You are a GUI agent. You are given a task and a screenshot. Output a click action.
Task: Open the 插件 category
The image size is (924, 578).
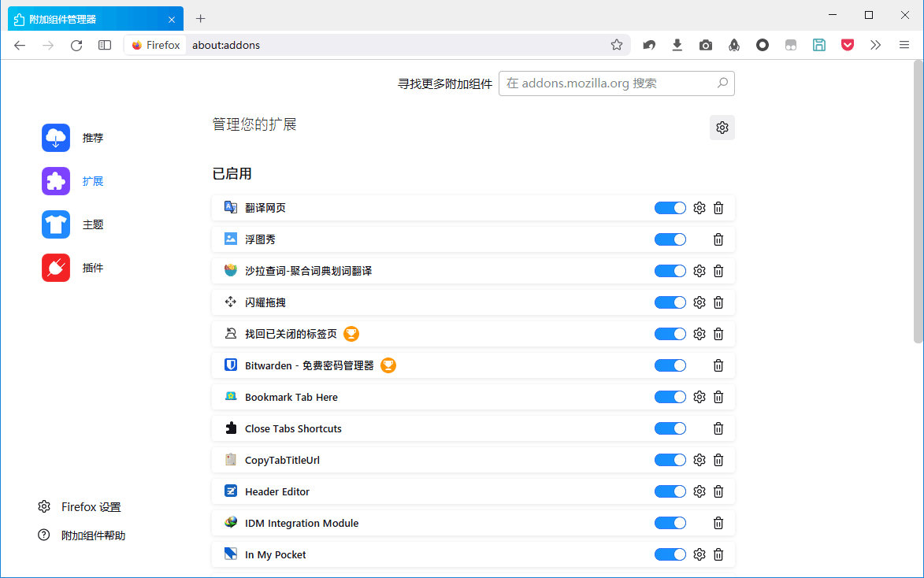pos(72,268)
